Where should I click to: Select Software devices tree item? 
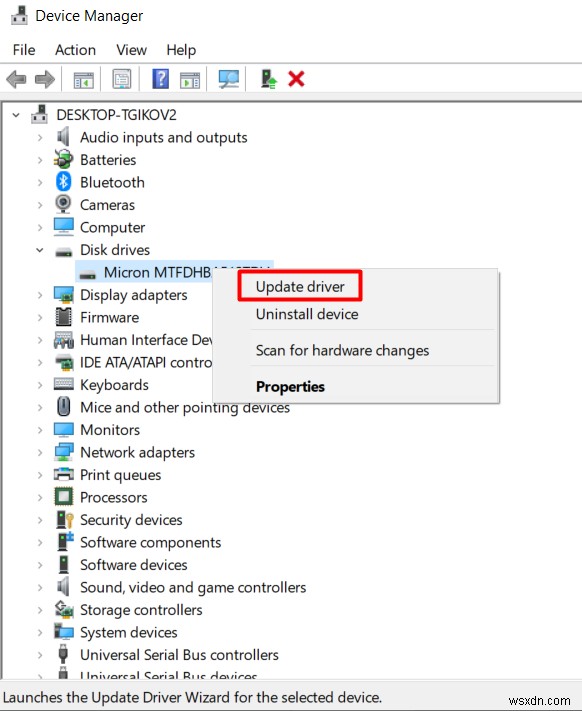tap(134, 565)
